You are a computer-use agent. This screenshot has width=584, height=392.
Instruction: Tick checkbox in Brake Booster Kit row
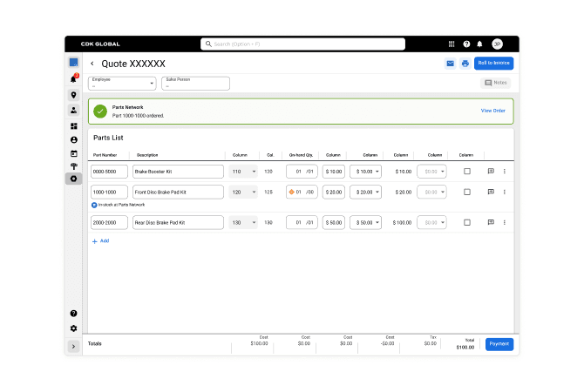click(467, 172)
